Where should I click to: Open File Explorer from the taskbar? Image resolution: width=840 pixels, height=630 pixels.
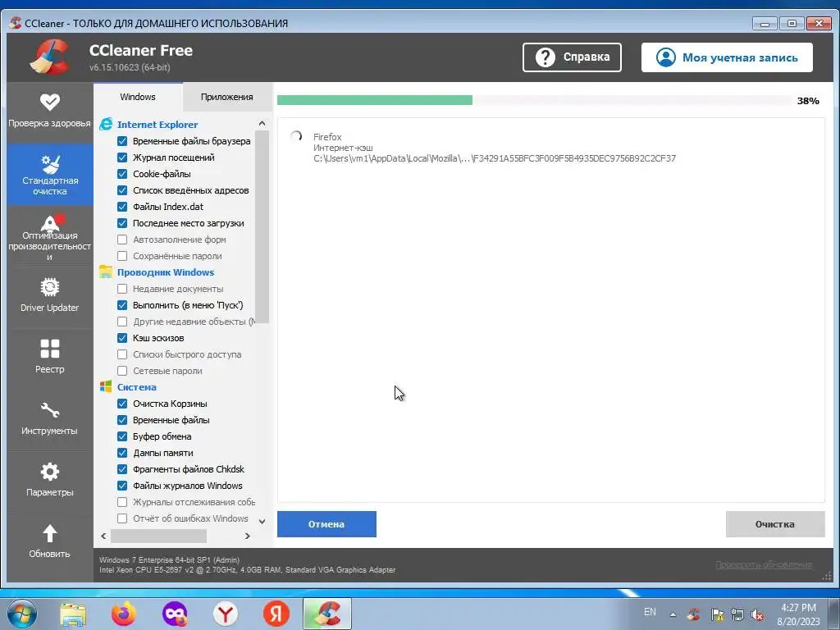coord(73,614)
